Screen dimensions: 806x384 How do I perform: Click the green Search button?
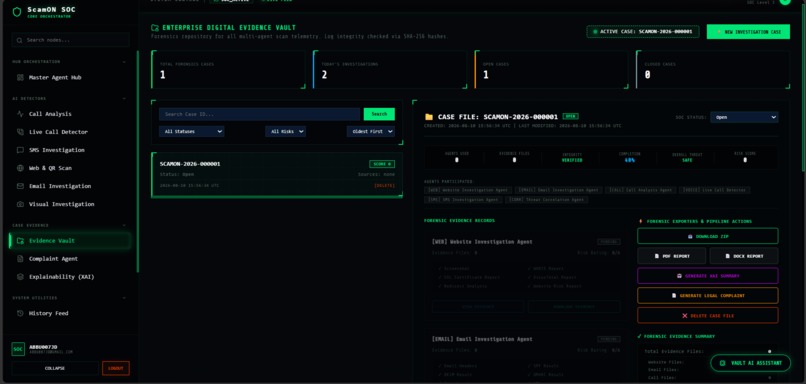click(x=379, y=114)
